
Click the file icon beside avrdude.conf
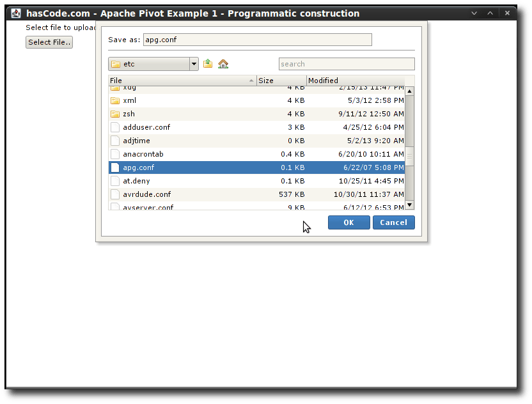[x=115, y=194]
